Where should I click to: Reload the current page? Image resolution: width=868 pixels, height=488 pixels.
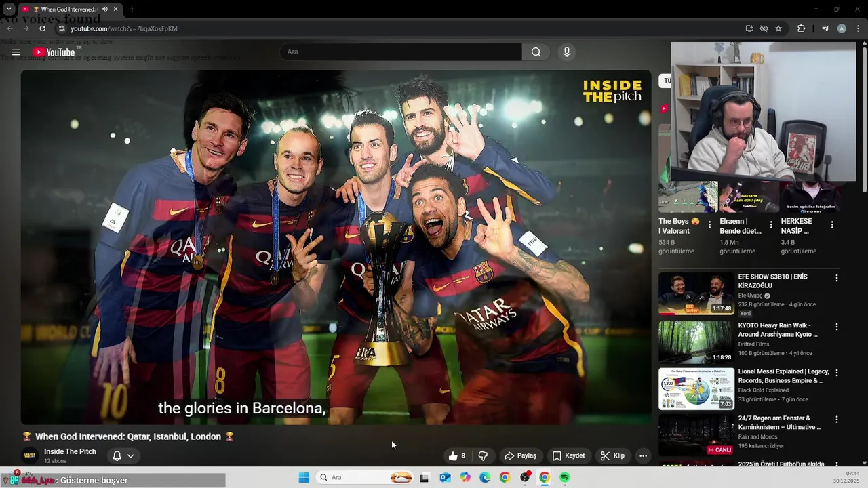pyautogui.click(x=42, y=28)
